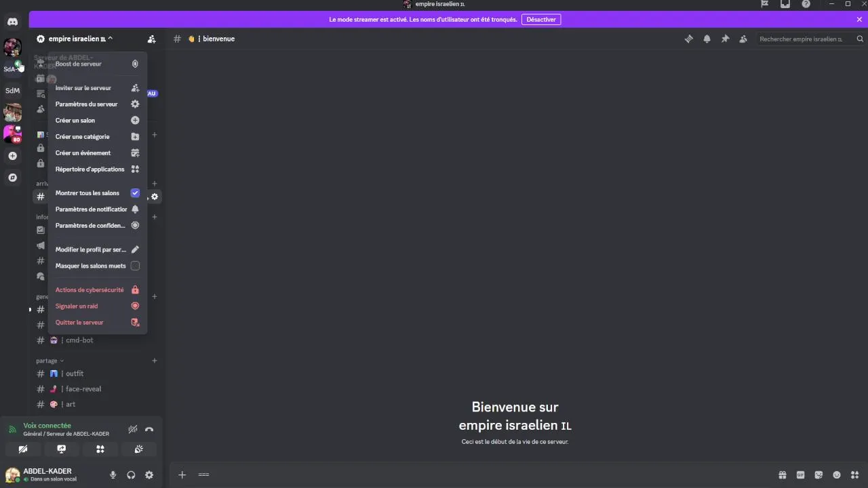
Task: Mute the microphone
Action: coord(113,475)
